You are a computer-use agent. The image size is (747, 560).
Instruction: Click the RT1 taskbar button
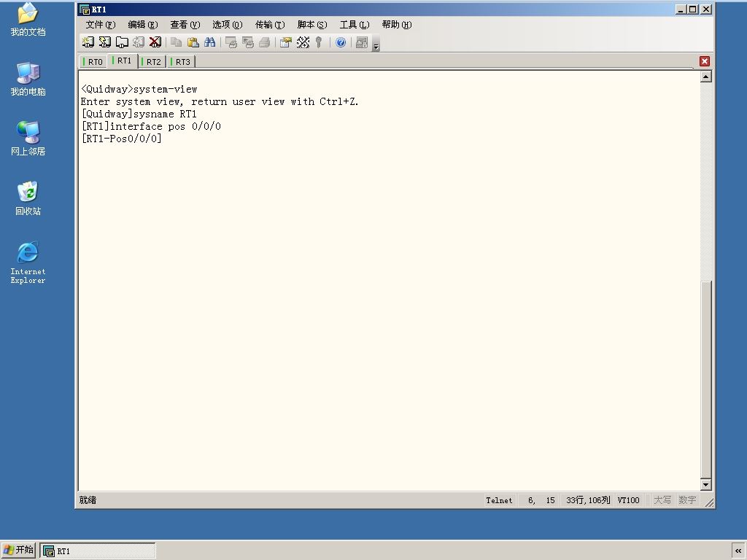click(x=98, y=551)
